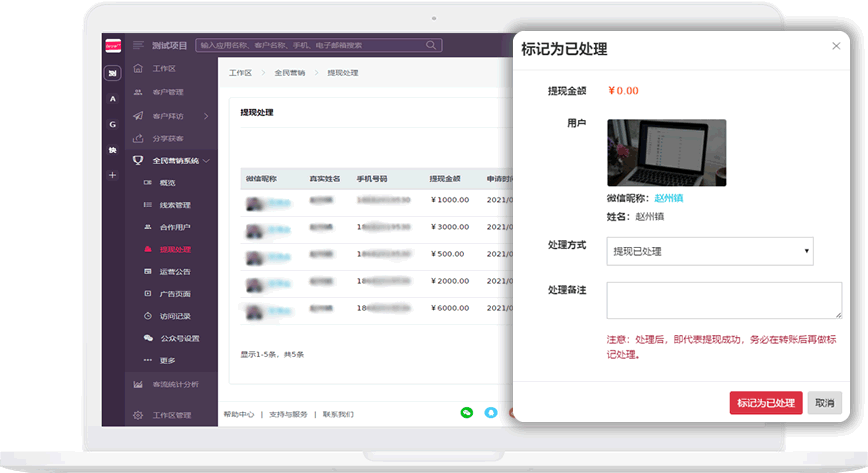The height and width of the screenshot is (473, 868).
Task: Select the 'G' workspace icon in left rail
Action: [x=112, y=124]
